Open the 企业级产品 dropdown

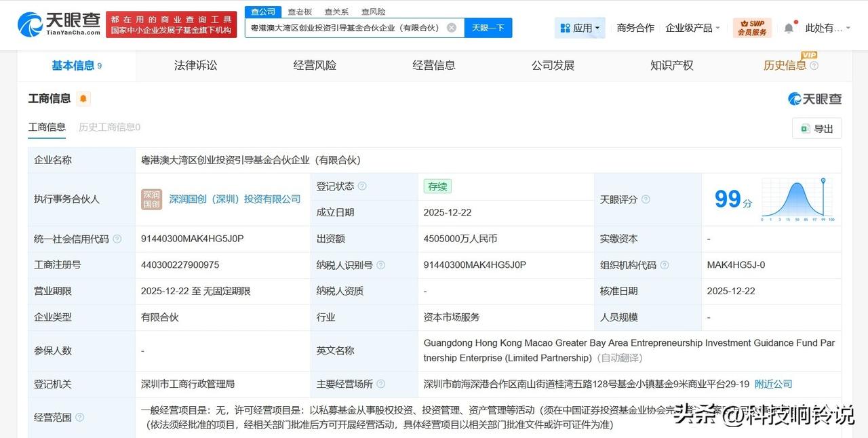(693, 28)
